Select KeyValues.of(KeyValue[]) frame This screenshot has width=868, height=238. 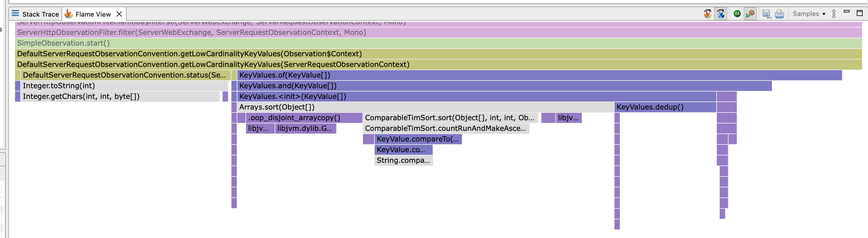click(x=539, y=75)
